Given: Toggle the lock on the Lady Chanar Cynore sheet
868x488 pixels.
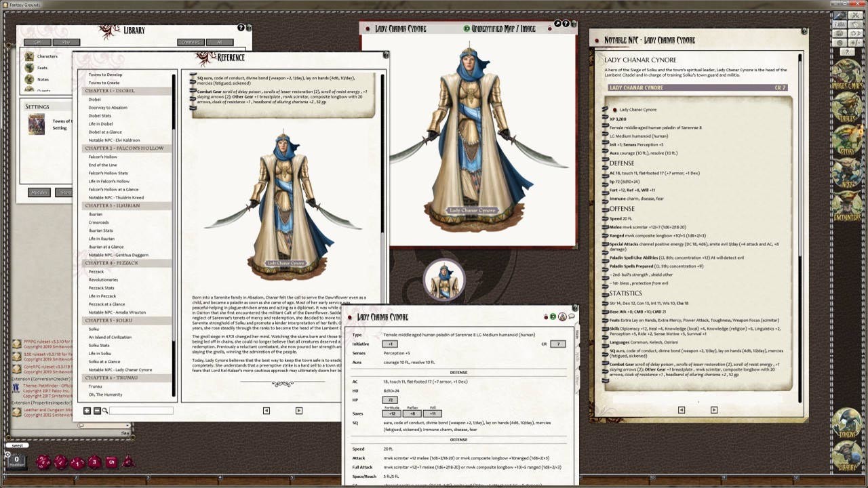Looking at the screenshot, I should coord(547,317).
